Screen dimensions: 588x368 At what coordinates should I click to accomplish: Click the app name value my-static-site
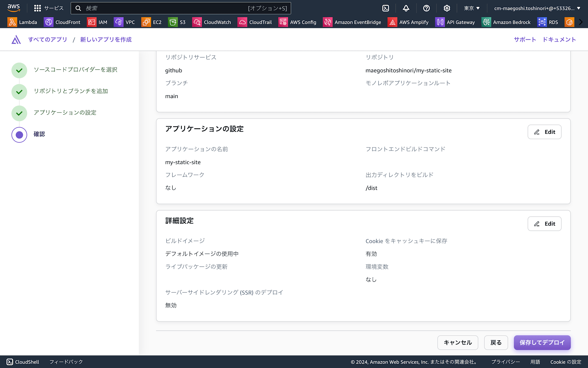point(183,162)
